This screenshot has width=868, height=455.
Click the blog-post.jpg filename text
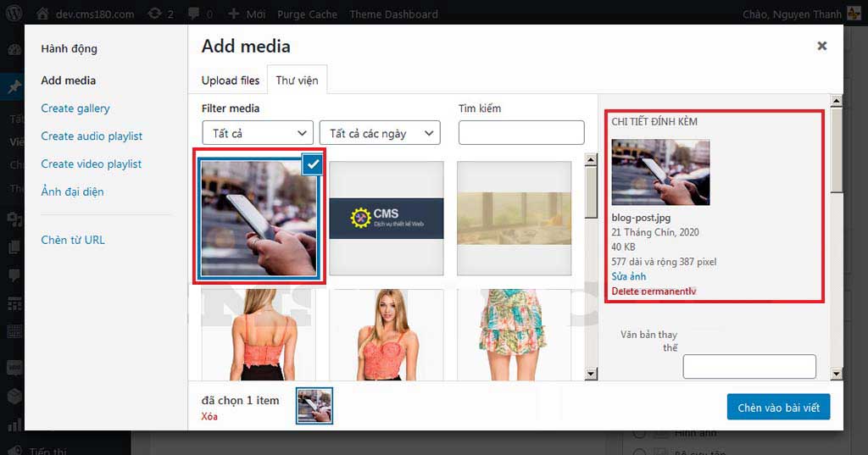(x=641, y=218)
